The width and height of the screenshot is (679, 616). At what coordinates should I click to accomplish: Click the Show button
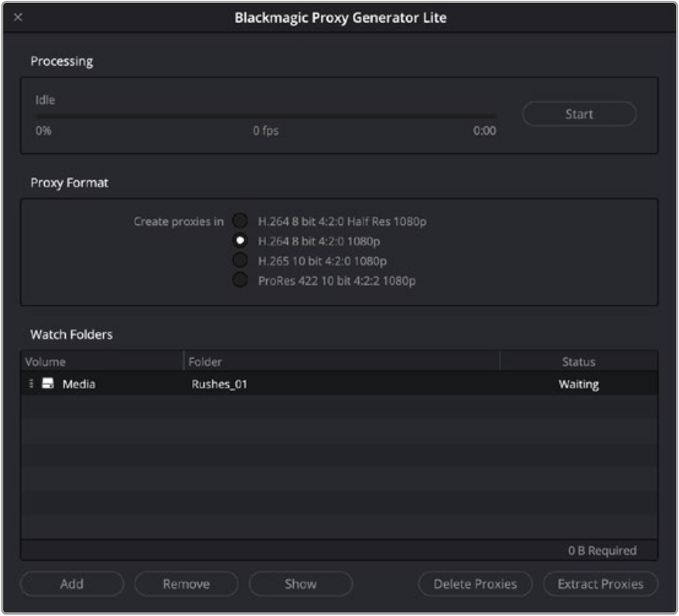301,584
